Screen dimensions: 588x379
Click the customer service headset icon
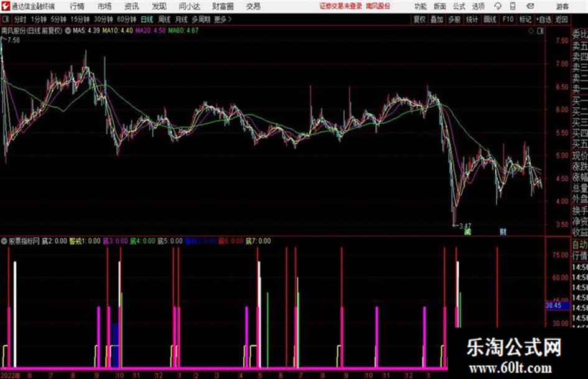point(498,6)
